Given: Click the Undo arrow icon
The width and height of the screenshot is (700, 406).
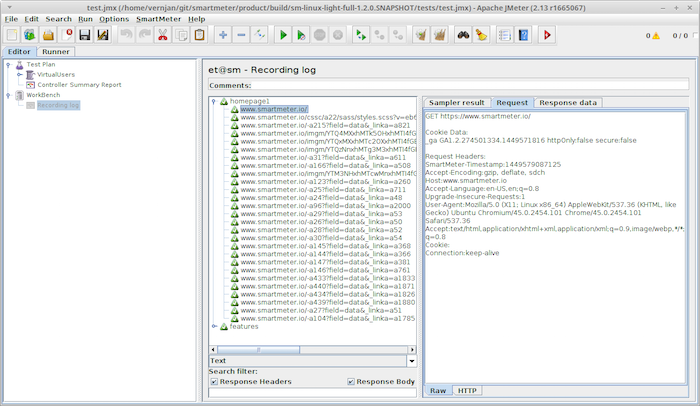Looking at the screenshot, I should (x=126, y=35).
